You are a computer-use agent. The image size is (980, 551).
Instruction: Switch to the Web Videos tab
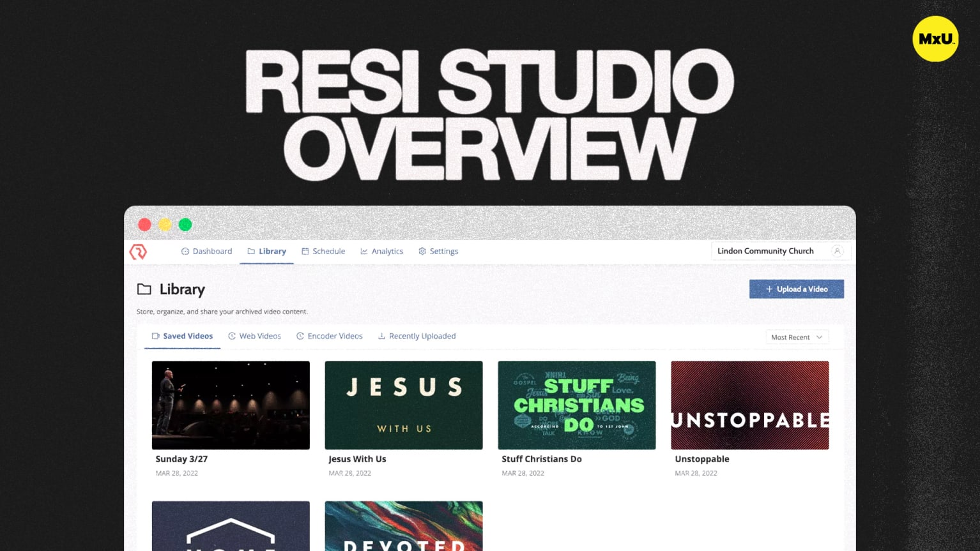pyautogui.click(x=254, y=336)
